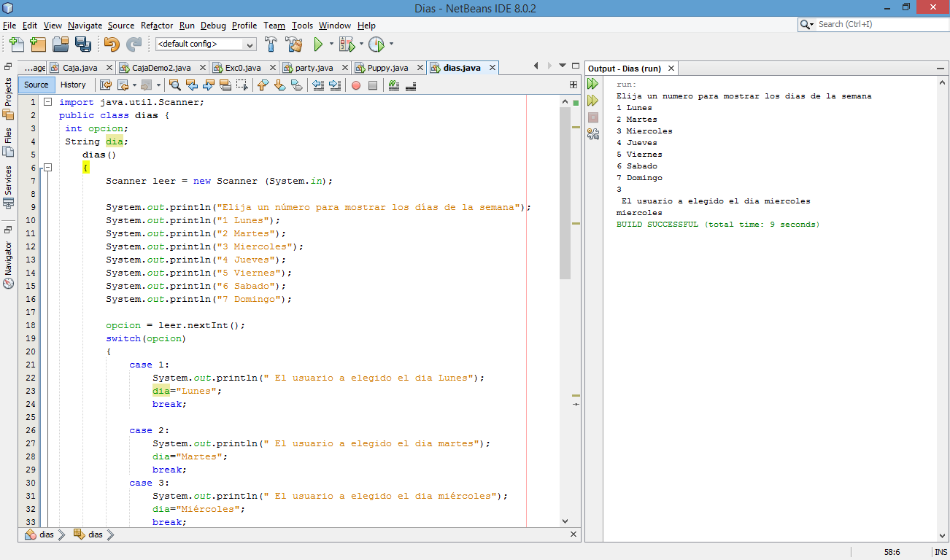Click the Open Project folder icon
The width and height of the screenshot is (950, 560).
tap(61, 44)
